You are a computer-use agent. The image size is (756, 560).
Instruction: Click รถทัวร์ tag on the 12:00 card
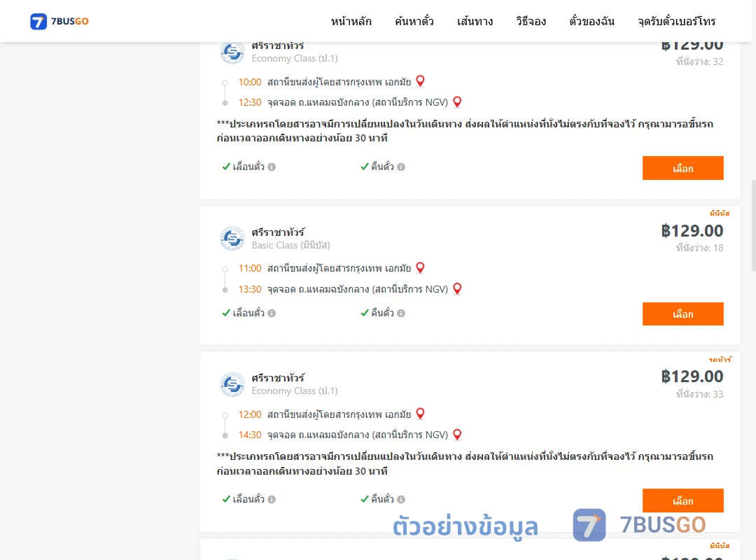click(720, 359)
